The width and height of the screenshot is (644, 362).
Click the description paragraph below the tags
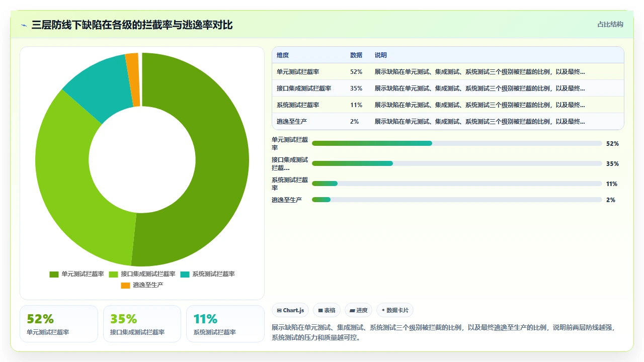444,332
